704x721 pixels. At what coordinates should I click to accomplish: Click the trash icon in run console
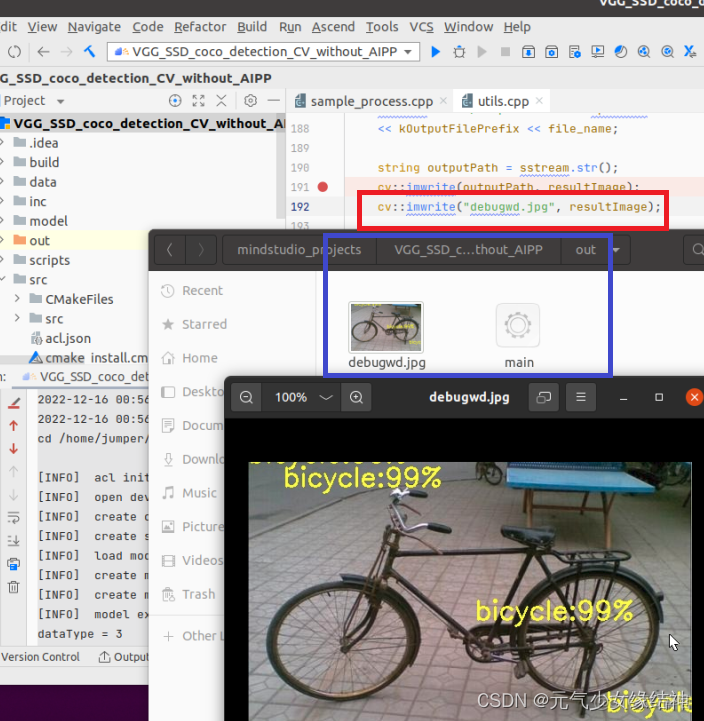(14, 587)
